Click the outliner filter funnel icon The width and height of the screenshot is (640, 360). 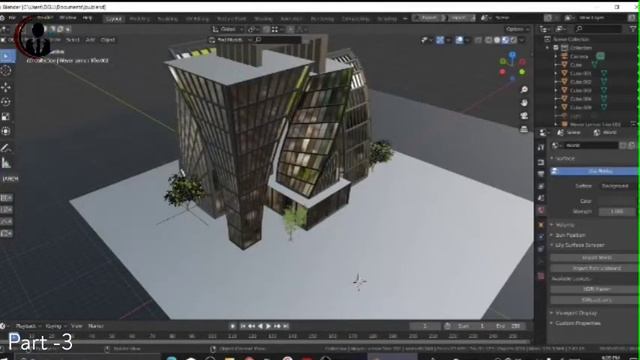633,29
